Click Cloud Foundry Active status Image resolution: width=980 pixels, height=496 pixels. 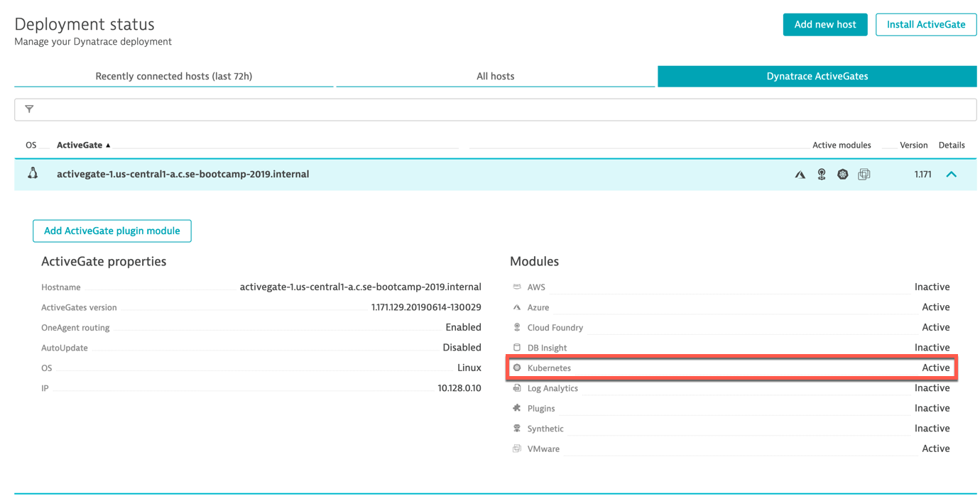936,327
